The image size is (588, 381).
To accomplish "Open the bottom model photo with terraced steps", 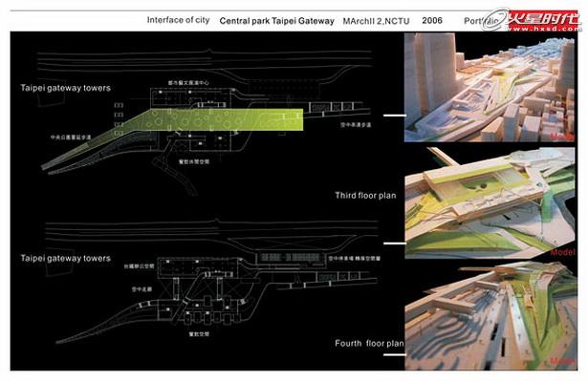I will pos(490,316).
